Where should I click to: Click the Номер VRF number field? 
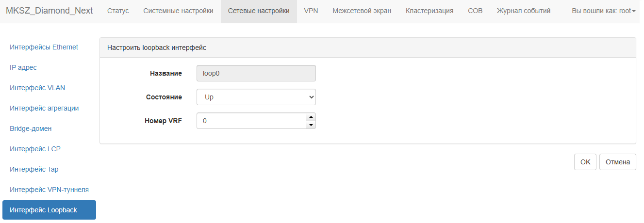[251, 121]
